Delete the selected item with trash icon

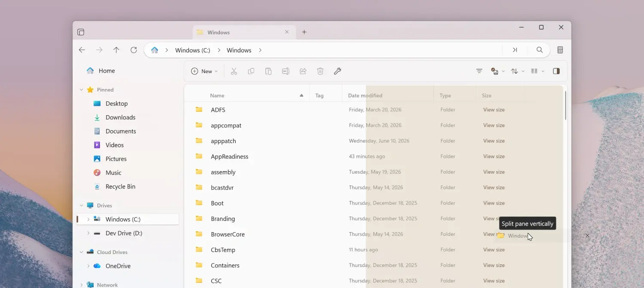320,71
